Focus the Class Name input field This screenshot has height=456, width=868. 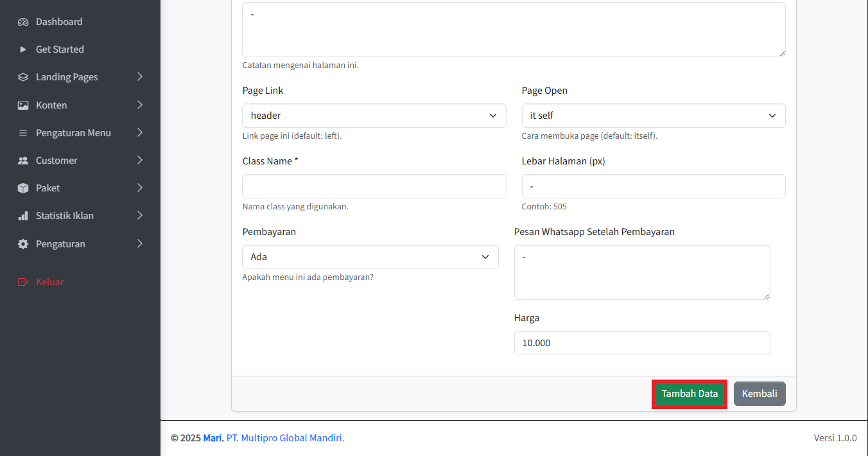[x=374, y=186]
